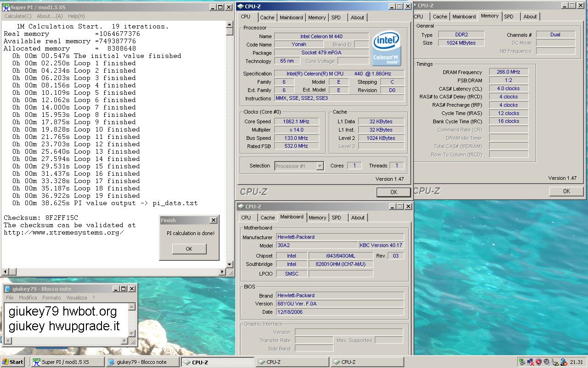Click the disconnected network tray icon
588x368 pixels.
531,362
